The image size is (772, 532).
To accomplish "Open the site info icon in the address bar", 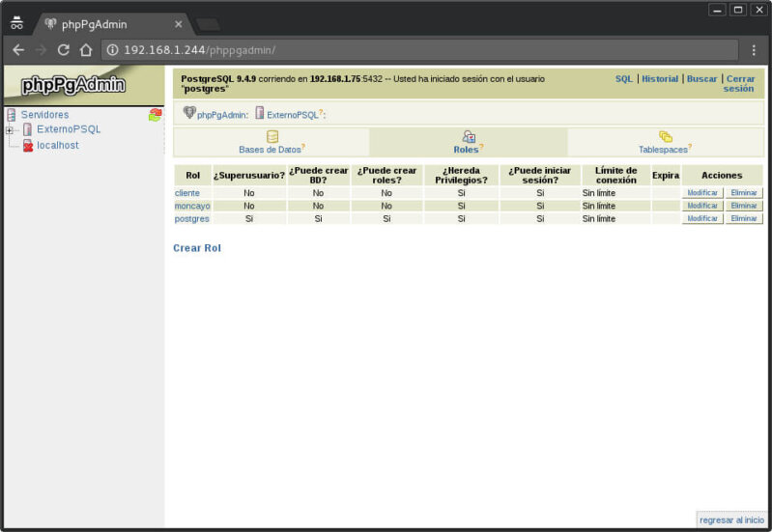I will coord(113,49).
